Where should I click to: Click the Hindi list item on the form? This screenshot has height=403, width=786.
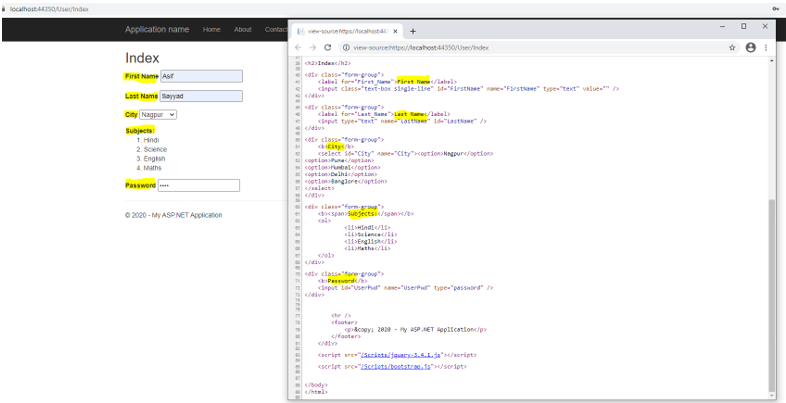click(x=151, y=140)
